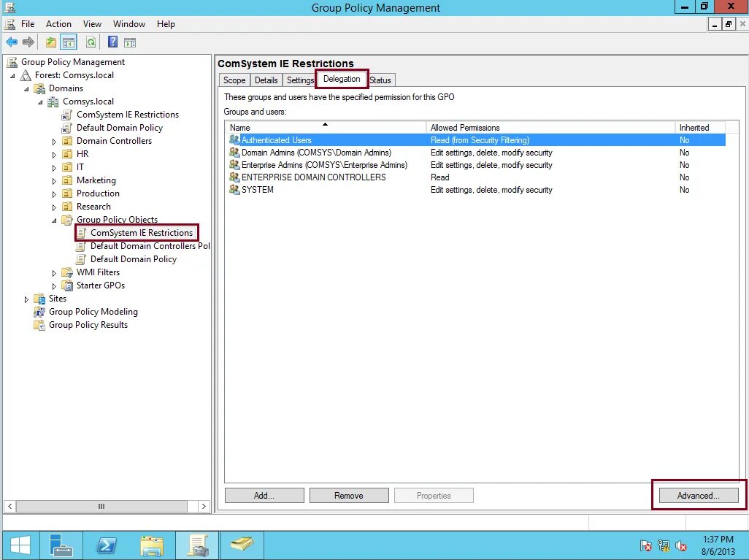Image resolution: width=749 pixels, height=560 pixels.
Task: Open Server Manager from the taskbar
Action: (61, 545)
